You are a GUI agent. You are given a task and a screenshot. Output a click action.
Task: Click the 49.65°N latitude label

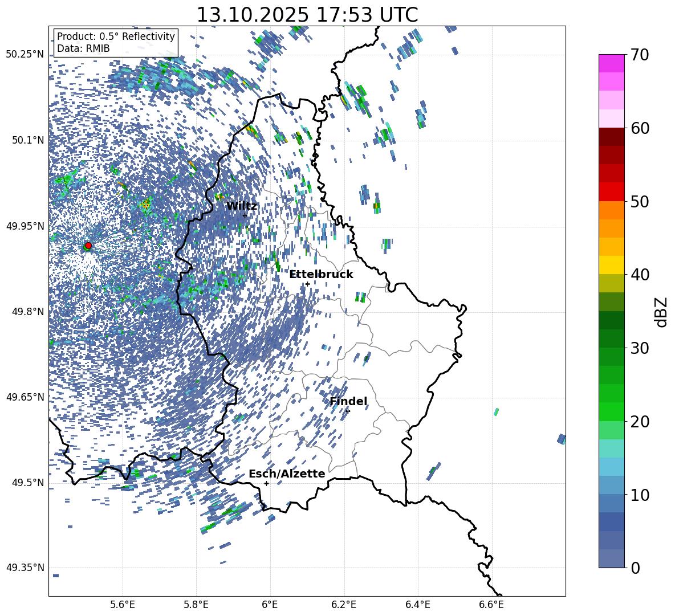(25, 397)
